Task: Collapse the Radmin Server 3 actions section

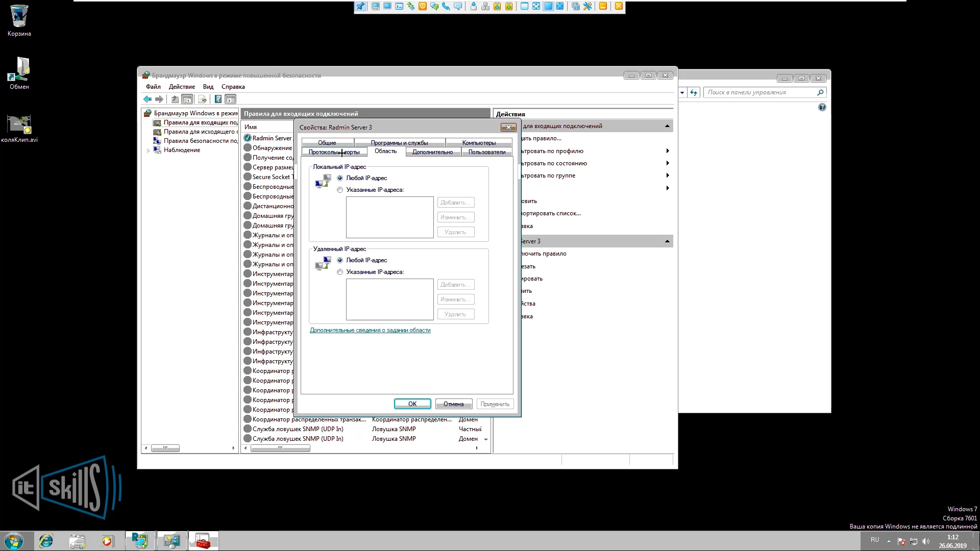Action: (x=667, y=241)
